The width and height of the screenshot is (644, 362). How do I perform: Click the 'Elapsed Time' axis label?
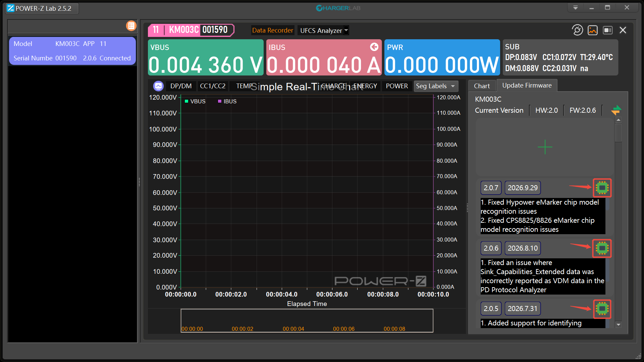307,304
